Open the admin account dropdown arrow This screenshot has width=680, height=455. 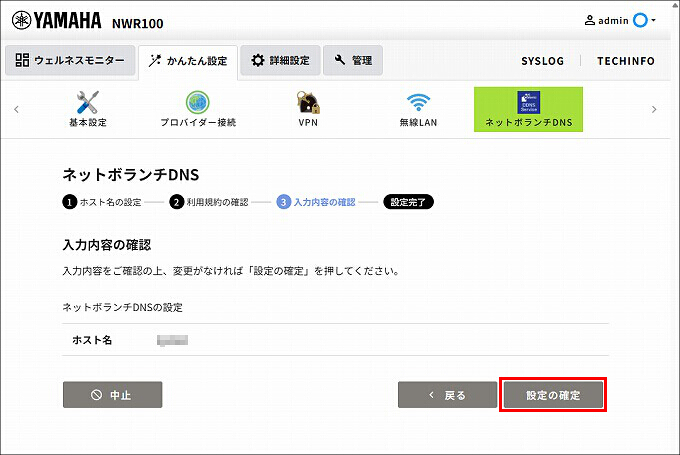pos(653,20)
